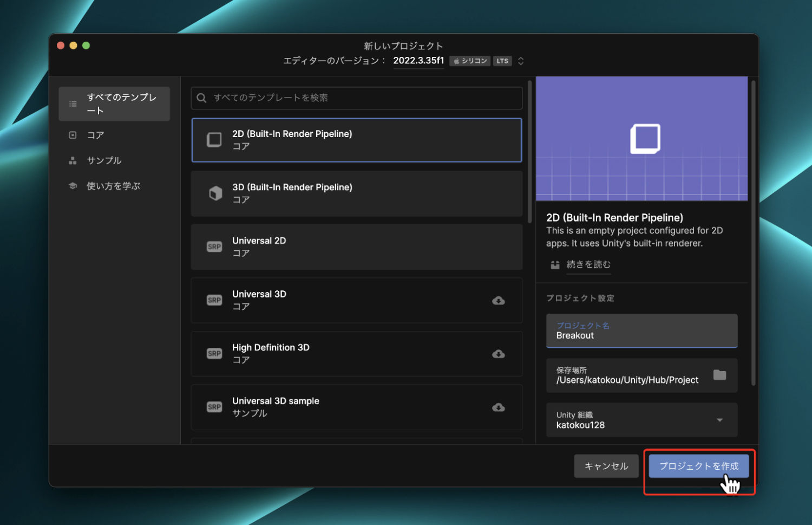Viewport: 812px width, 525px height.
Task: Select the Universal 3D sample template row
Action: click(x=357, y=407)
